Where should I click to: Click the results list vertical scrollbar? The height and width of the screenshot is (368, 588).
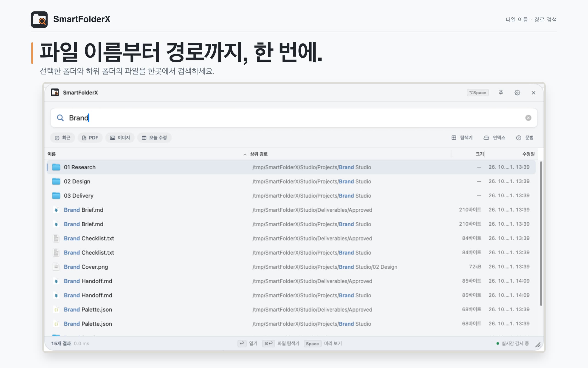tap(541, 233)
